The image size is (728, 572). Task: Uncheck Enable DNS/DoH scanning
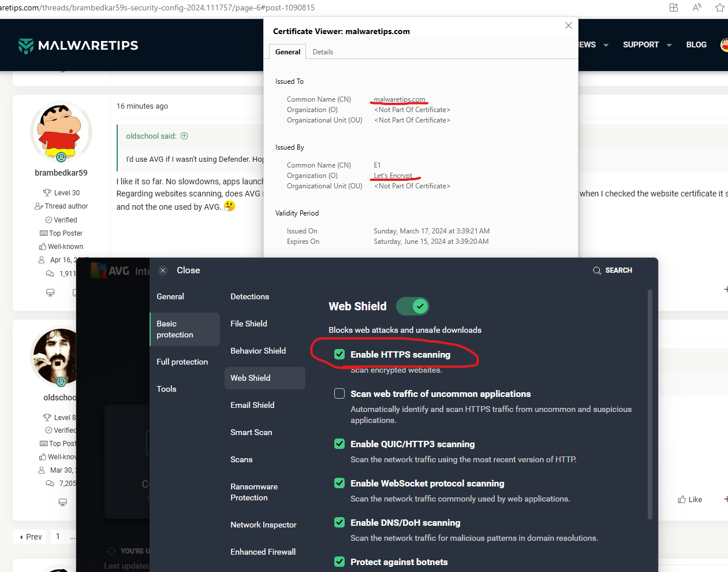(339, 522)
